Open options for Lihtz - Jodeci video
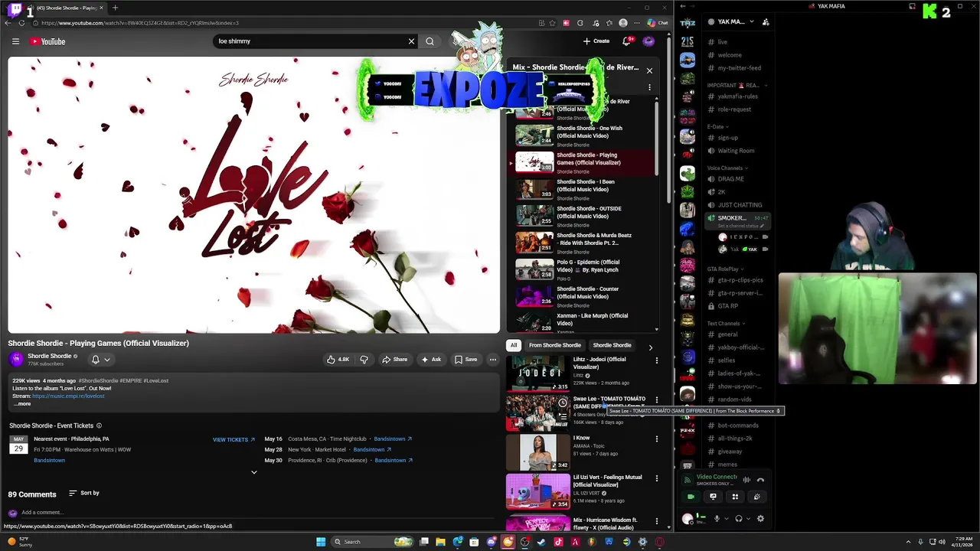Screen dimensions: 980x551 (x=656, y=360)
